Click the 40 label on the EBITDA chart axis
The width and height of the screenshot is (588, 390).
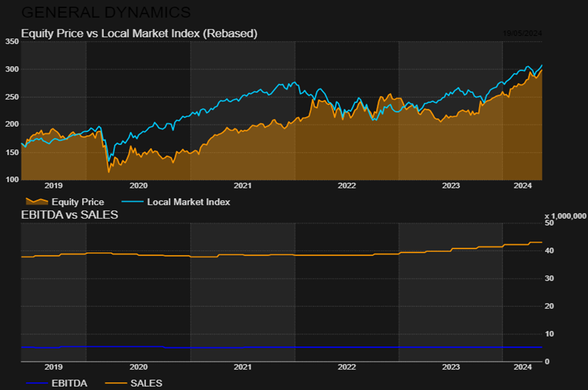tap(549, 251)
